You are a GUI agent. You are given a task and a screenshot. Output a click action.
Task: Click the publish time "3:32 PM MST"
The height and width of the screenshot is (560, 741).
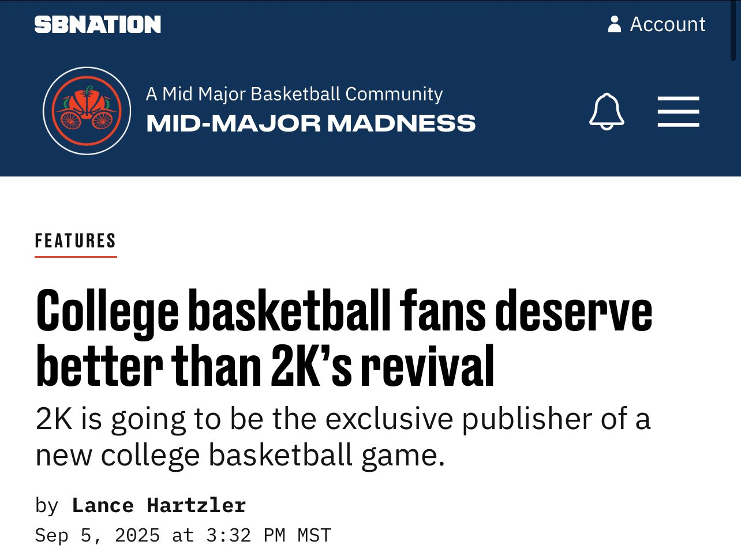click(268, 535)
